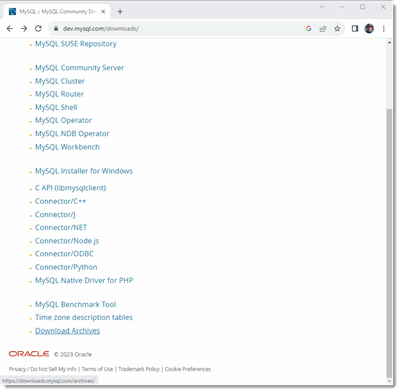
Task: Open the C API (libmysqlclient) link
Action: [x=71, y=188]
